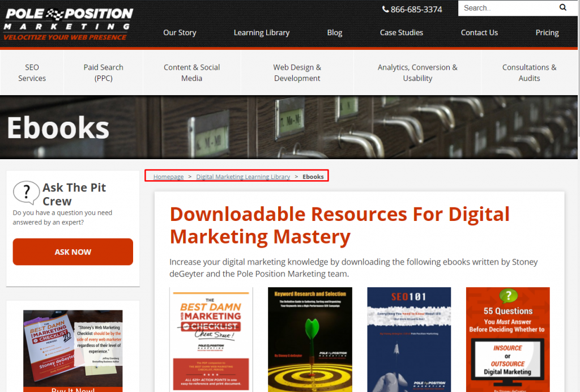Click the search magnifier icon
The width and height of the screenshot is (580, 392).
pos(562,7)
